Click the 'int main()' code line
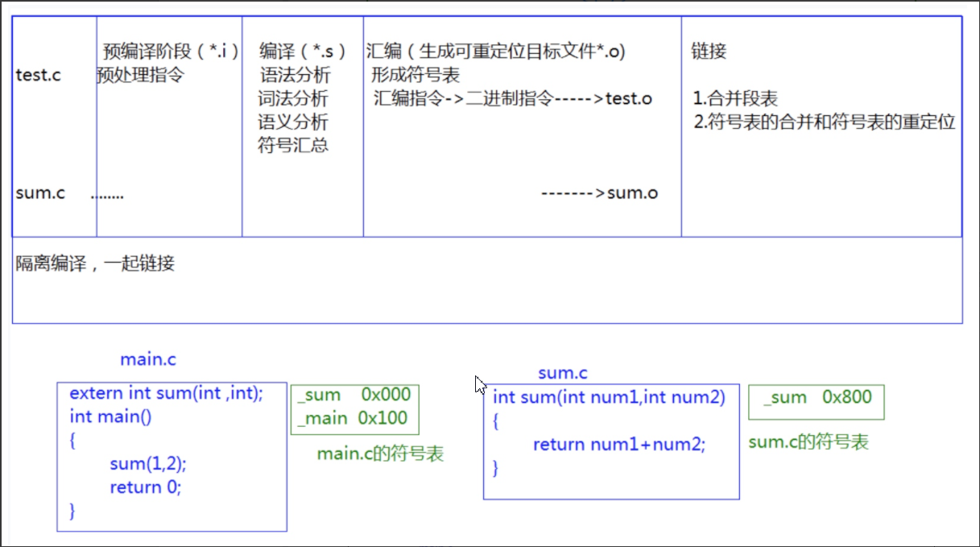The height and width of the screenshot is (547, 980). click(110, 417)
